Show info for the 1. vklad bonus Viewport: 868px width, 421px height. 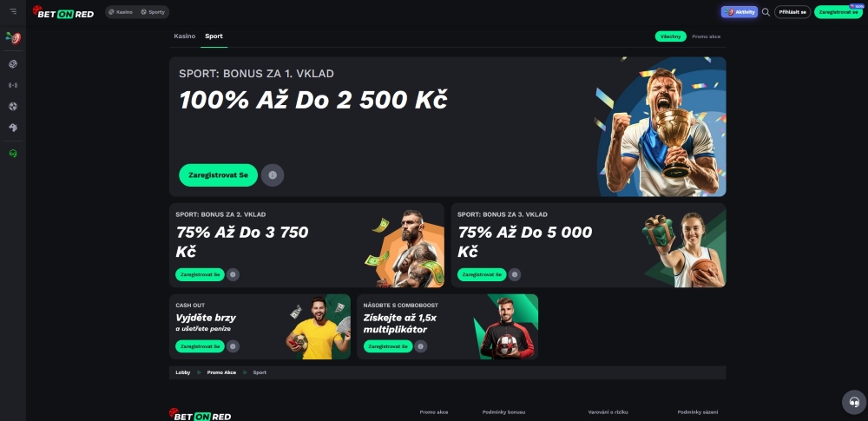(x=273, y=175)
